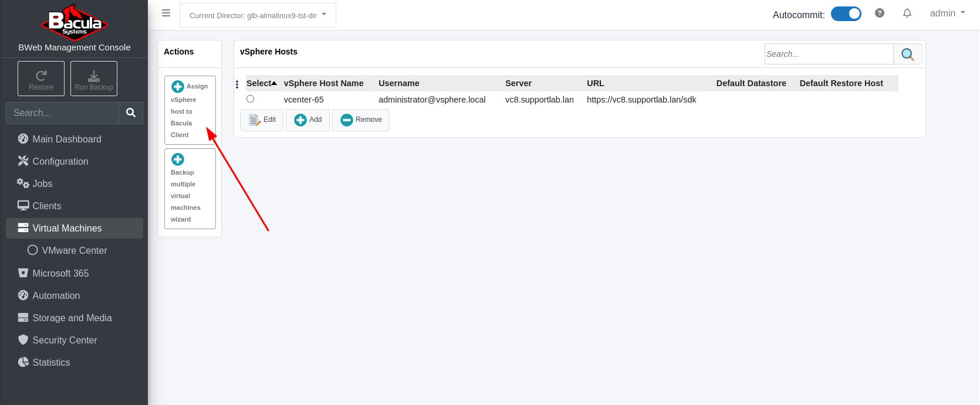Image resolution: width=980 pixels, height=405 pixels.
Task: Click the Restore button
Action: [x=41, y=79]
